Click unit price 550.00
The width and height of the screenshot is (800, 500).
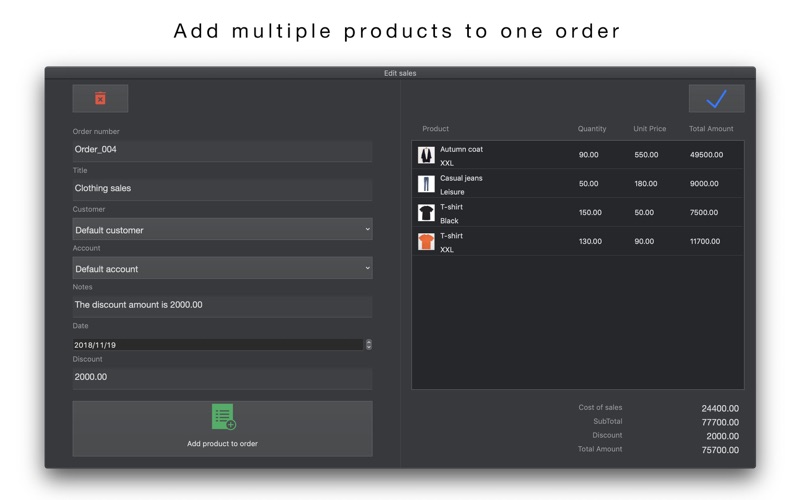tap(646, 155)
